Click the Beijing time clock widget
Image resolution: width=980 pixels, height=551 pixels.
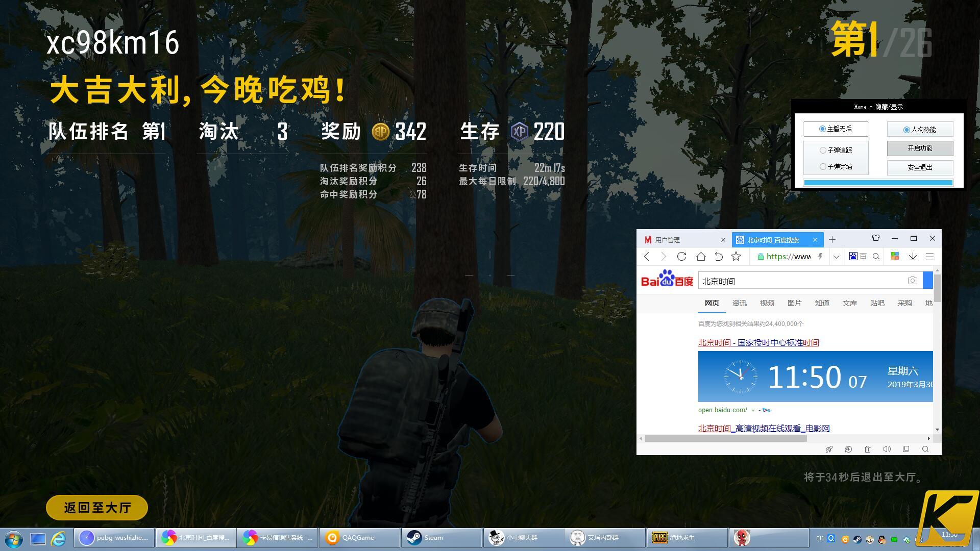point(816,377)
